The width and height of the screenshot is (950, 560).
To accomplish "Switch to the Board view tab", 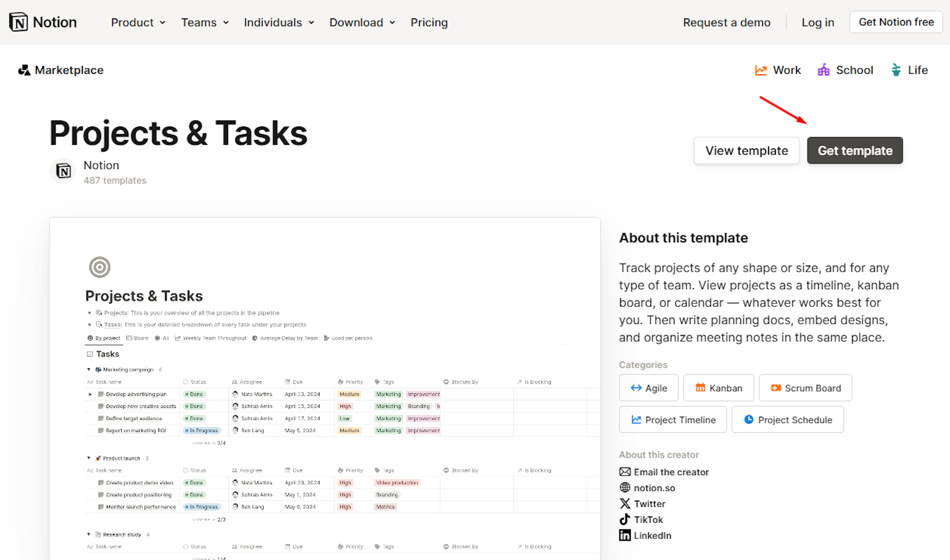I will [x=138, y=338].
